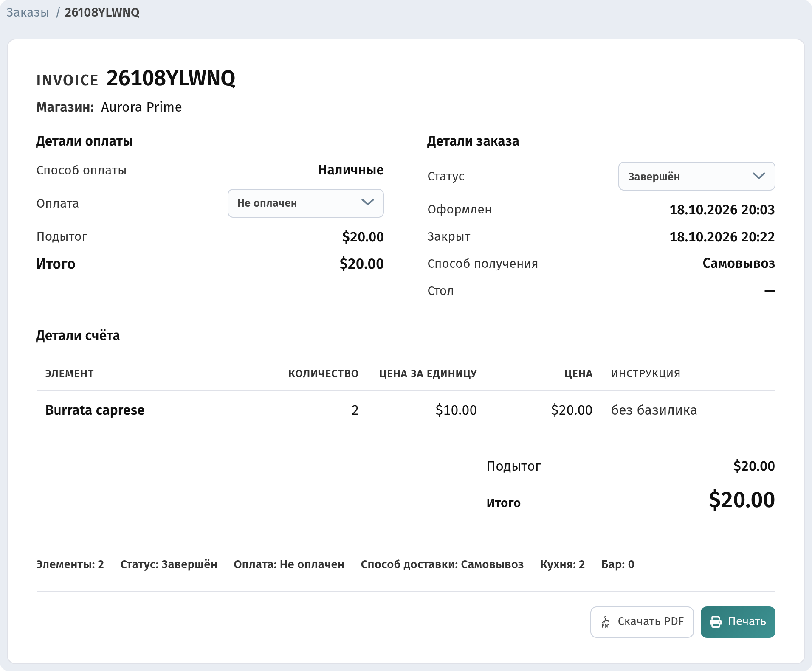The image size is (812, 671).
Task: Click the payment method value Наличные
Action: pyautogui.click(x=351, y=170)
